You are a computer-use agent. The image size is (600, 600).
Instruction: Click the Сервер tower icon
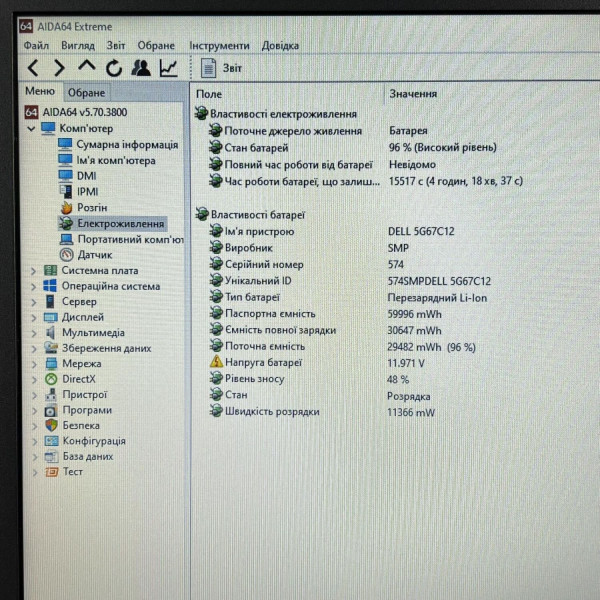coord(50,302)
